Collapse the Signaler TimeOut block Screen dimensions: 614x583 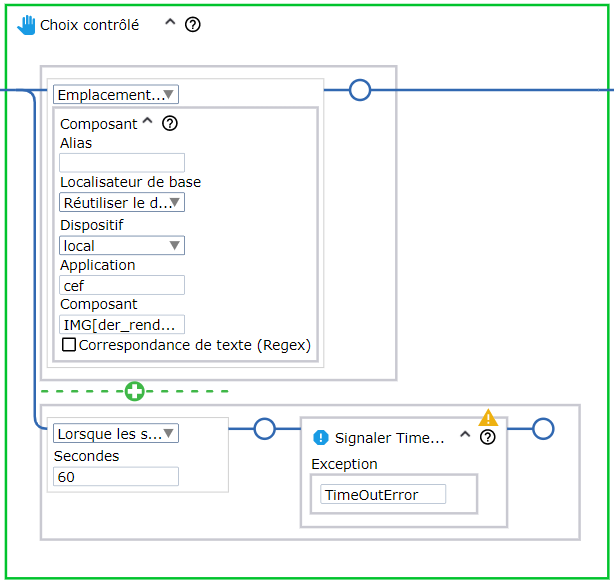[x=465, y=436]
